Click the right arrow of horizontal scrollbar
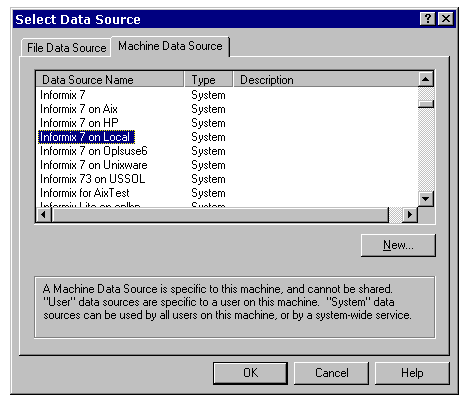 coord(410,214)
